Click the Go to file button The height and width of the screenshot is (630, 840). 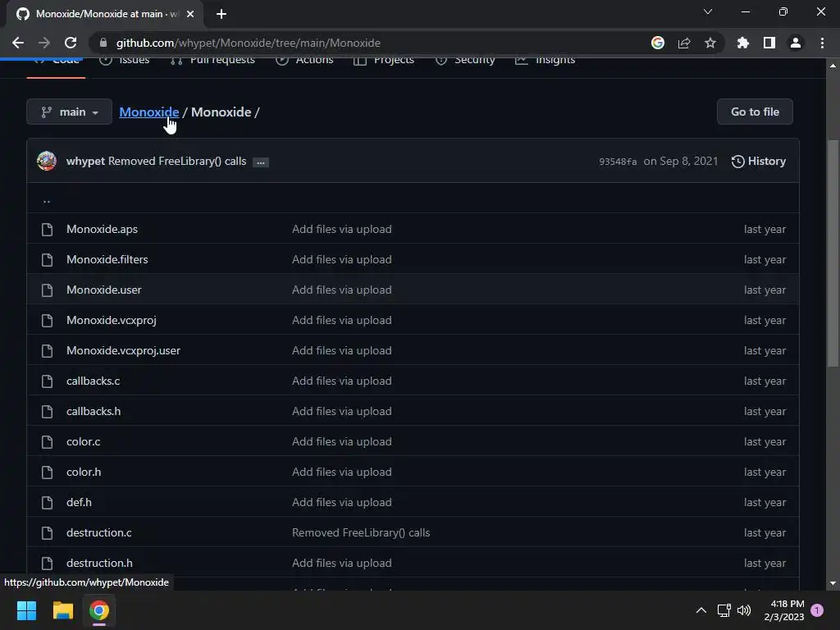755,112
